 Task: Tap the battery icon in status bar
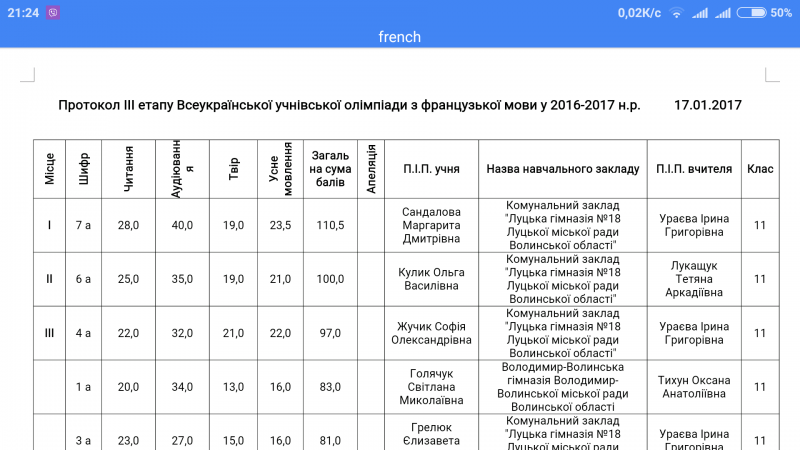[x=752, y=13]
